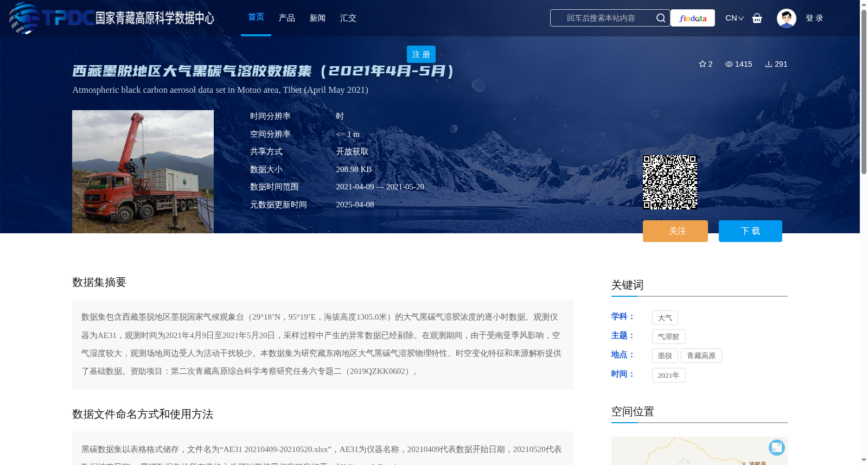The image size is (868, 465).
Task: Click the English dataset title text
Action: [x=220, y=90]
